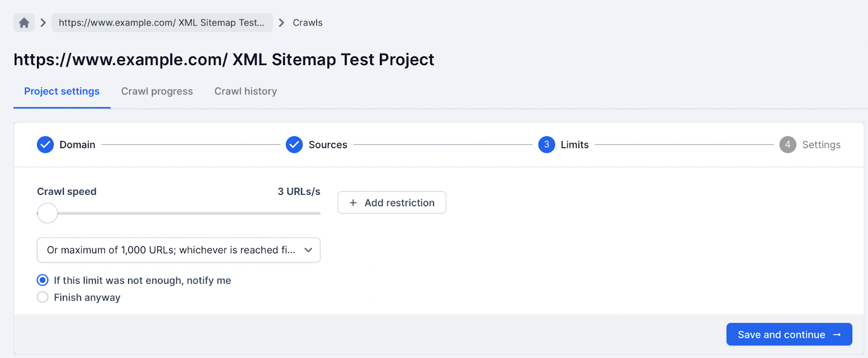Click the project title heading
The image size is (868, 358).
tap(224, 60)
